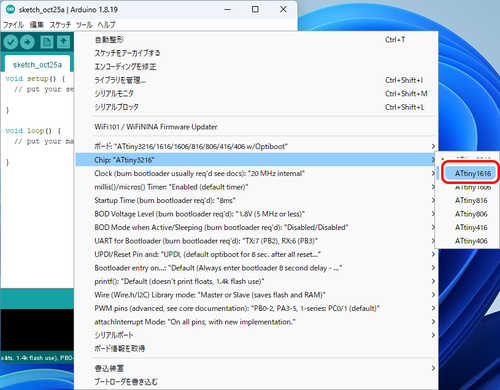Screen dimensions: 500x390
Task: Expand the printf() options submenu
Action: click(x=256, y=281)
